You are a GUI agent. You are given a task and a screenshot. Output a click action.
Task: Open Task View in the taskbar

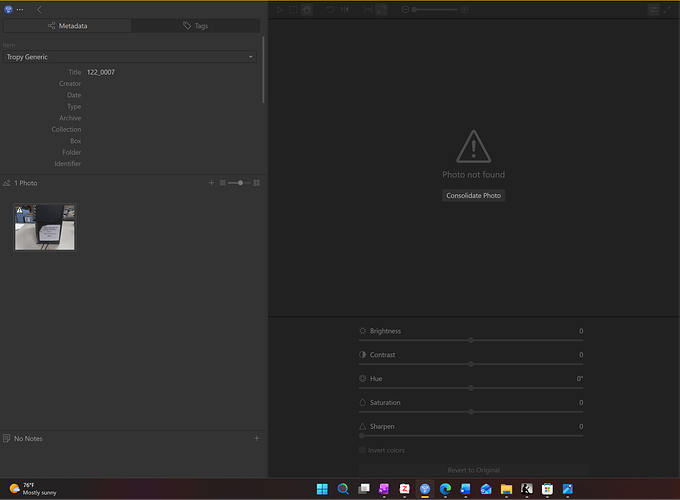click(364, 489)
